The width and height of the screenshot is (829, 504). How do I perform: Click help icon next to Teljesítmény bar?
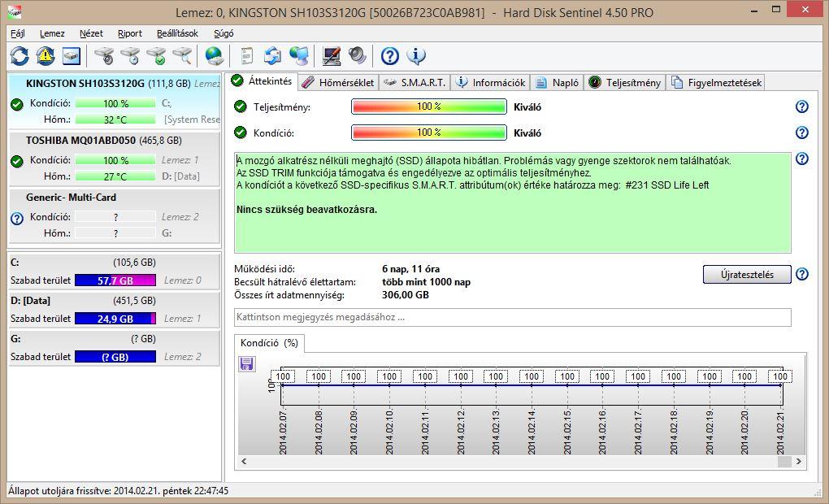pyautogui.click(x=801, y=106)
